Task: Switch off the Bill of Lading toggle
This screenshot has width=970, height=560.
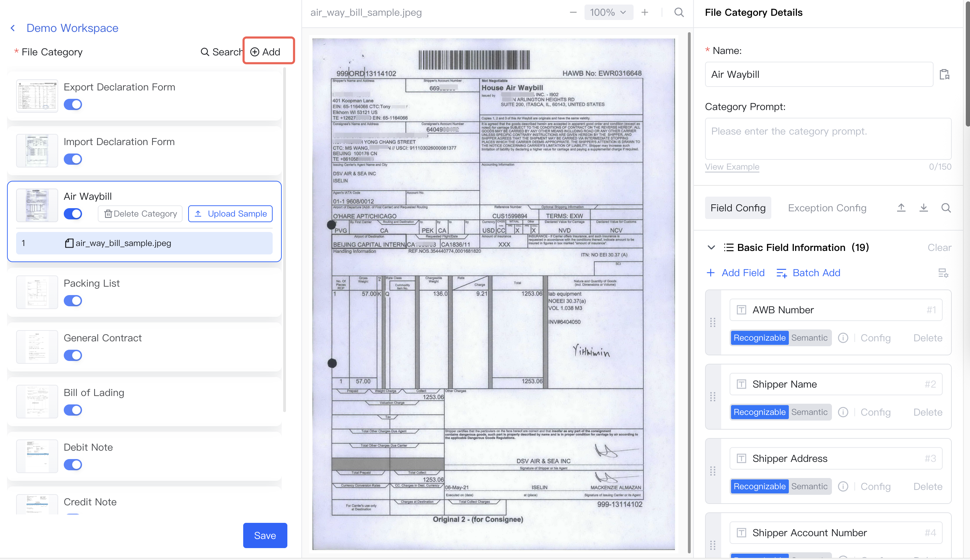Action: coord(73,410)
